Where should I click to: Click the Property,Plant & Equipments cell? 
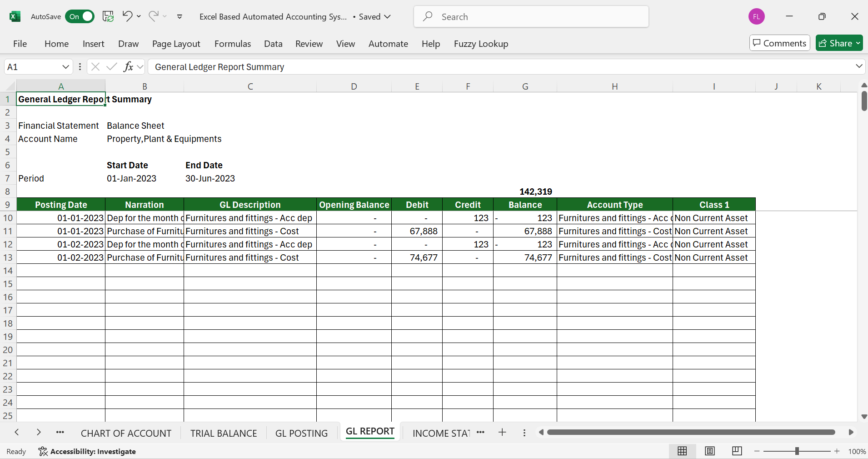[x=164, y=139]
